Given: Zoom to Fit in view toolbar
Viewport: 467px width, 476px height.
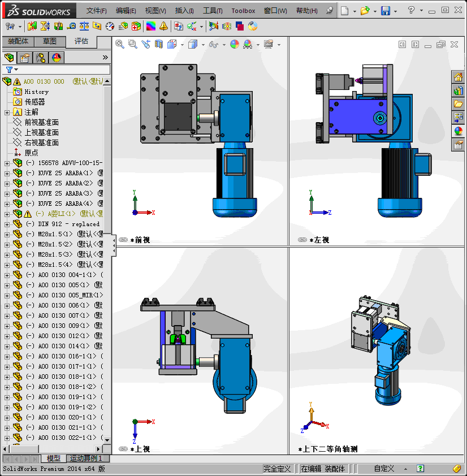Looking at the screenshot, I should (x=120, y=44).
